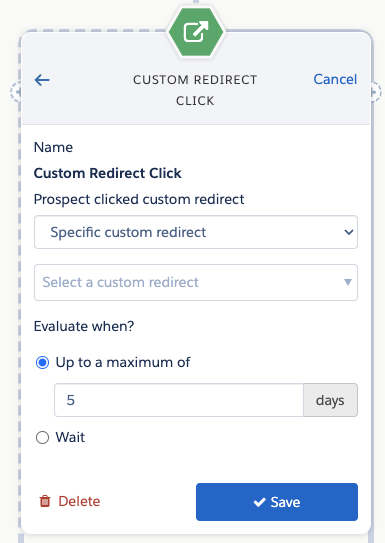Select the 'Up to a maximum of' radio button
The width and height of the screenshot is (385, 543).
coord(42,363)
